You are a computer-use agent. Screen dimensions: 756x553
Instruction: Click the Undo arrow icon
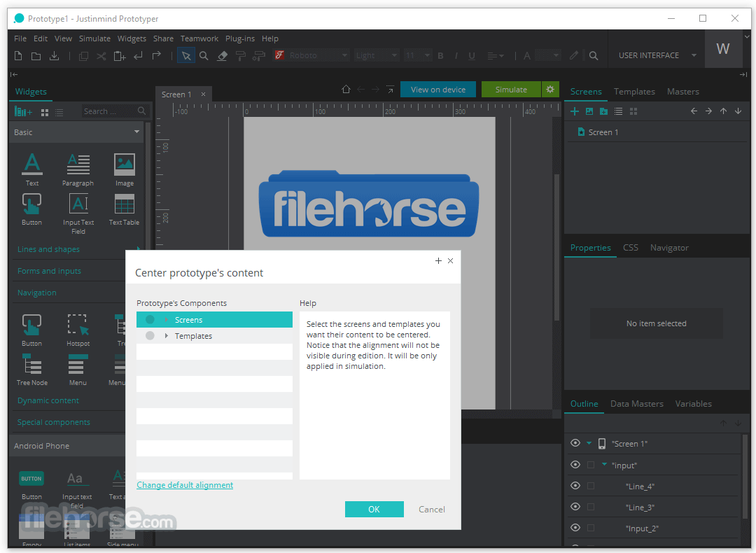(139, 56)
